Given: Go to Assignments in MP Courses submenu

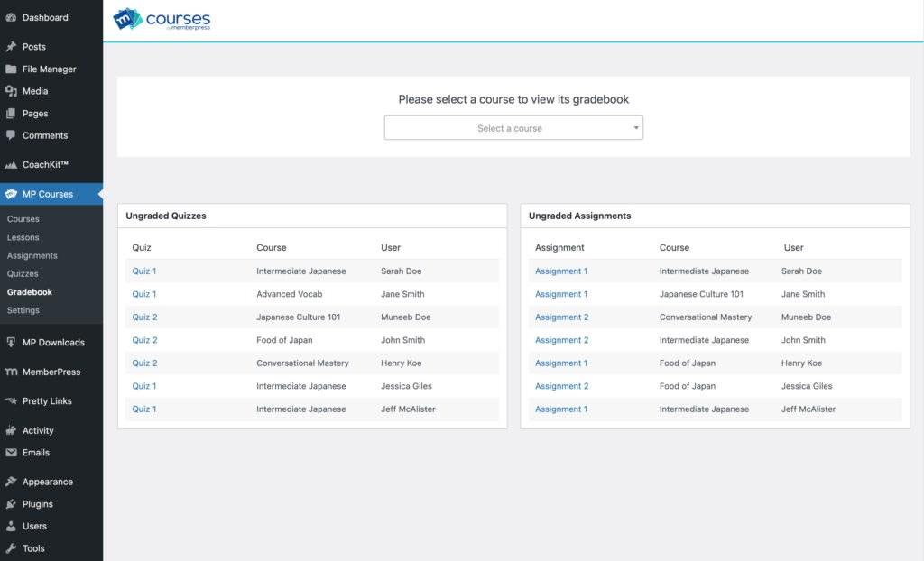Looking at the screenshot, I should tap(32, 256).
